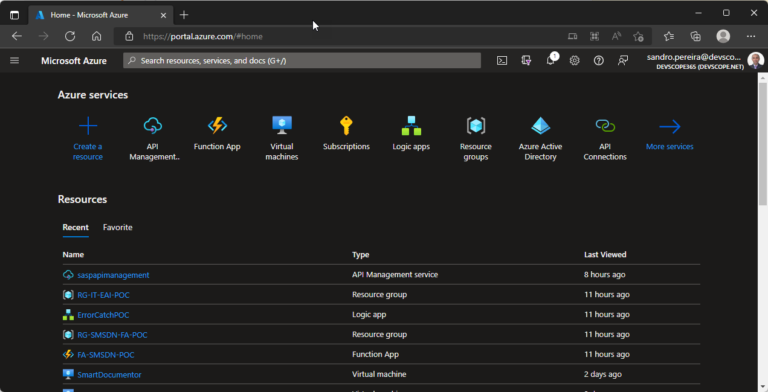Open SmartDocumentor virtual machine link
Screen dimensions: 768x392
pos(109,375)
